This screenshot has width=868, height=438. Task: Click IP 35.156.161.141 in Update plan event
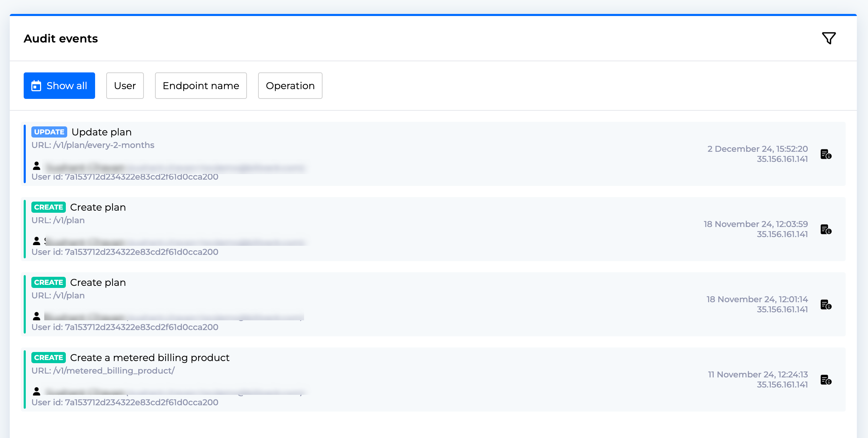pyautogui.click(x=782, y=159)
